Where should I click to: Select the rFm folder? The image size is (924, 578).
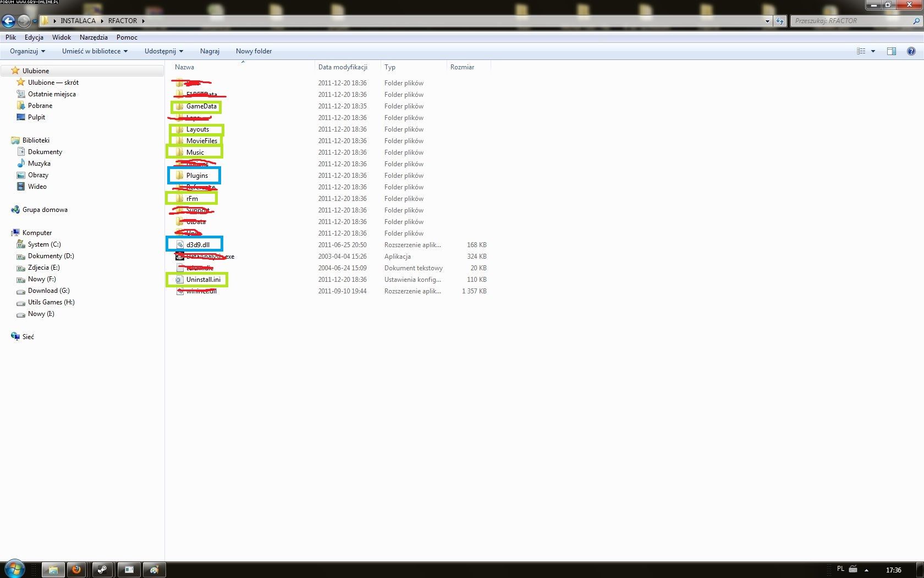[x=192, y=199]
